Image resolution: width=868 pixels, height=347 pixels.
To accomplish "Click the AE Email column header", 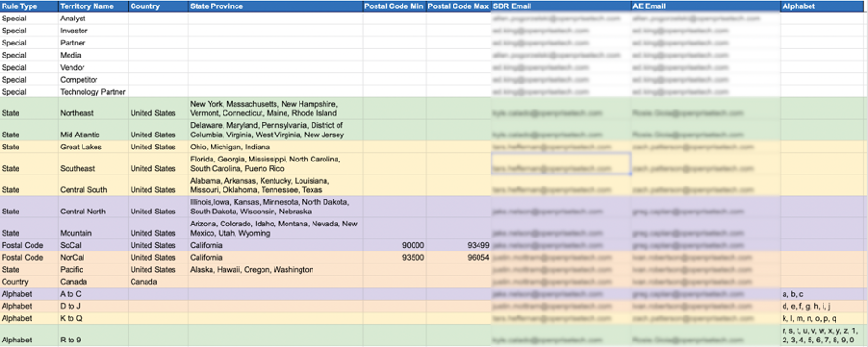I will (x=706, y=6).
